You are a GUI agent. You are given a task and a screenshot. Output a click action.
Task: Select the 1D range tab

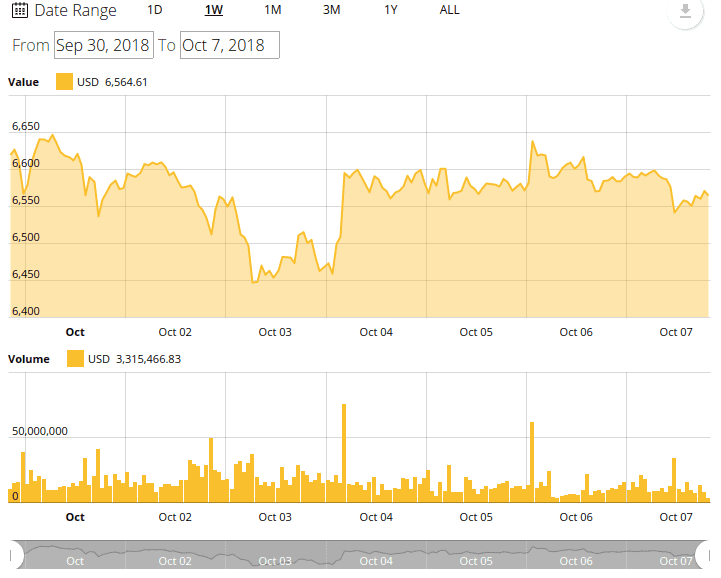(155, 10)
